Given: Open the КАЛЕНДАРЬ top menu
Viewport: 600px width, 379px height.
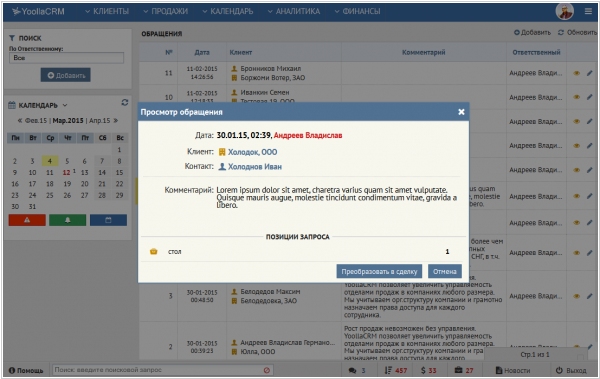Looking at the screenshot, I should (x=228, y=11).
